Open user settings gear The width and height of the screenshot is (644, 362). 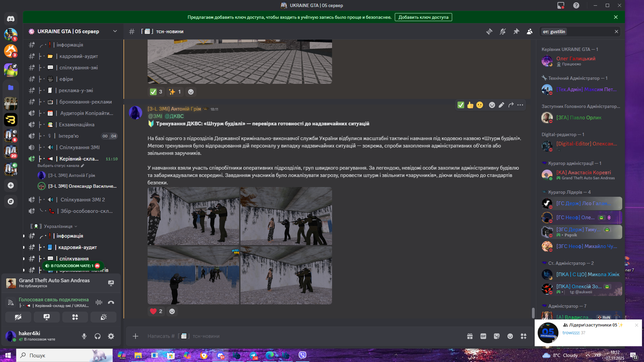click(111, 336)
